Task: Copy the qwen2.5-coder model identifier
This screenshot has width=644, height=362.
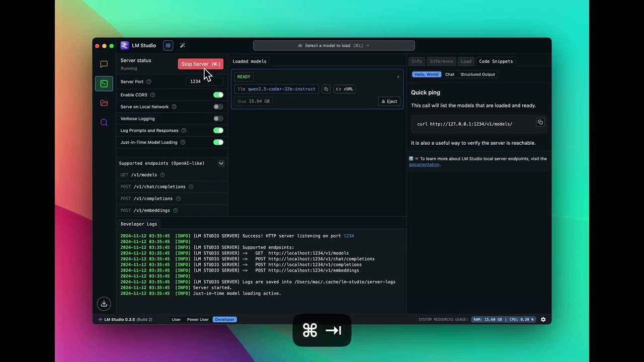Action: pos(326,89)
